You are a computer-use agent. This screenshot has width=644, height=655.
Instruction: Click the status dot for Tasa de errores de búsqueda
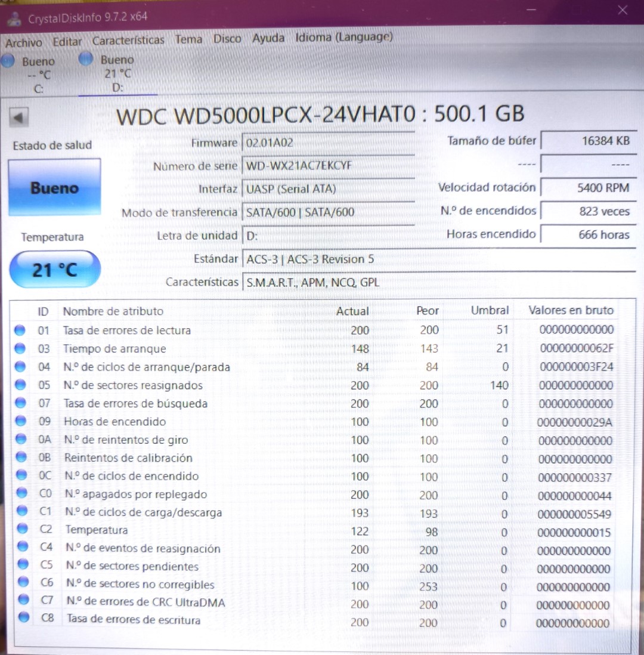tap(20, 403)
